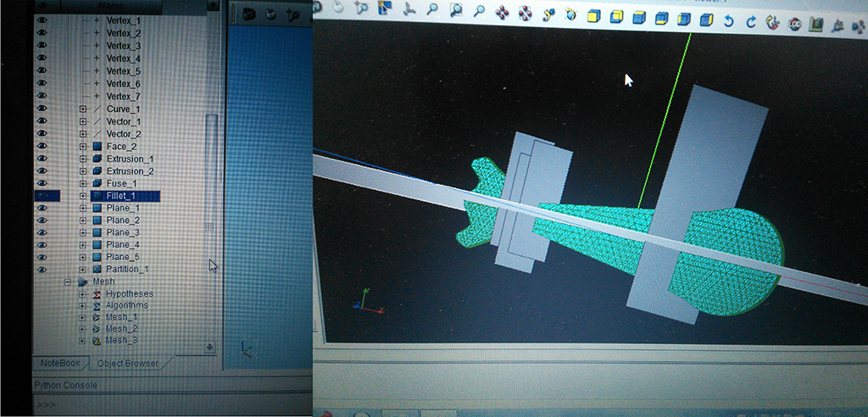
Task: Switch to Front view cube icon
Action: coord(593,16)
